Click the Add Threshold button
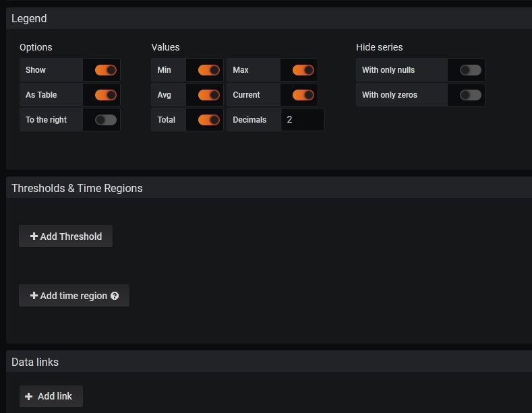Image resolution: width=532 pixels, height=413 pixels. click(66, 236)
